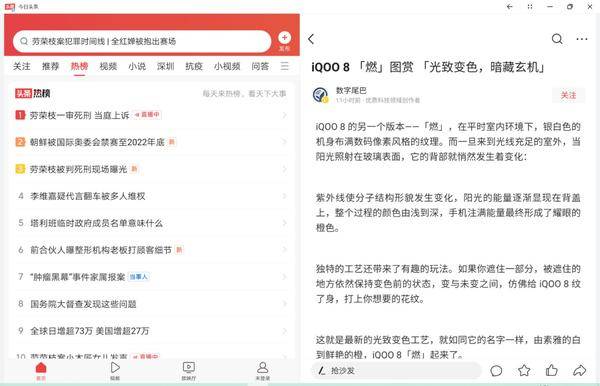Open the 深圳 tab
Viewport: 600px width, 386px height.
pos(166,66)
